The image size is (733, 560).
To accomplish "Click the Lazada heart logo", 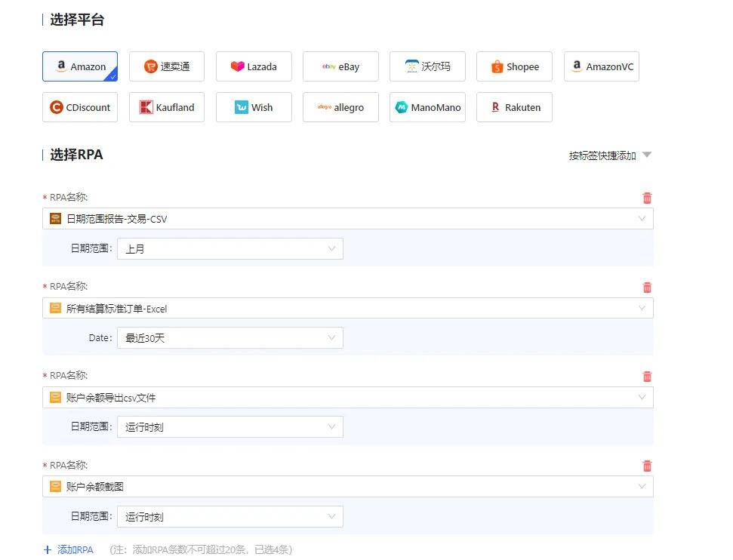I will (237, 66).
